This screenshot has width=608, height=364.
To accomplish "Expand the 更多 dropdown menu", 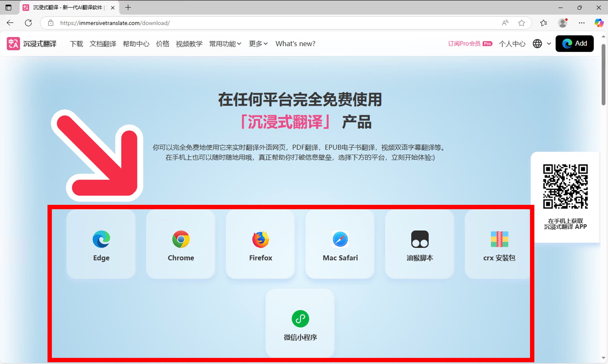I will pyautogui.click(x=258, y=44).
